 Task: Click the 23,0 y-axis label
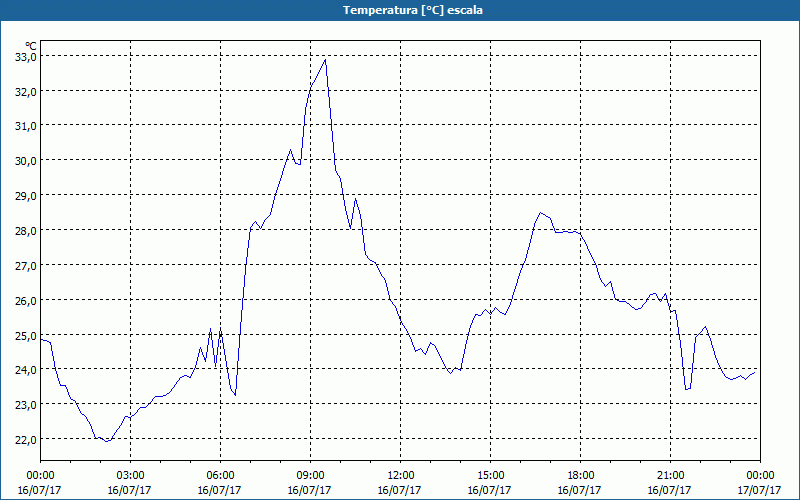point(25,405)
